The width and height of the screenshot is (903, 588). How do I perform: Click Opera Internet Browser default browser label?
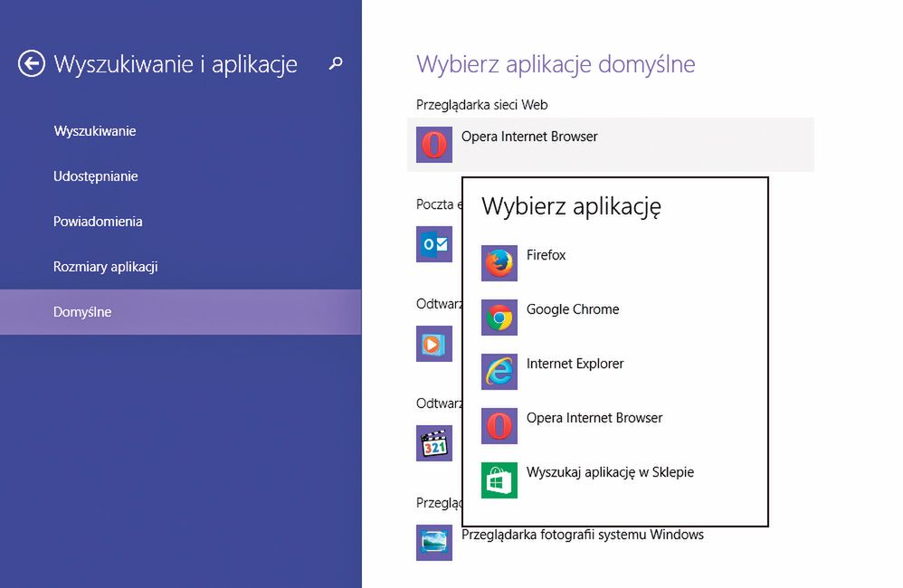pos(529,137)
